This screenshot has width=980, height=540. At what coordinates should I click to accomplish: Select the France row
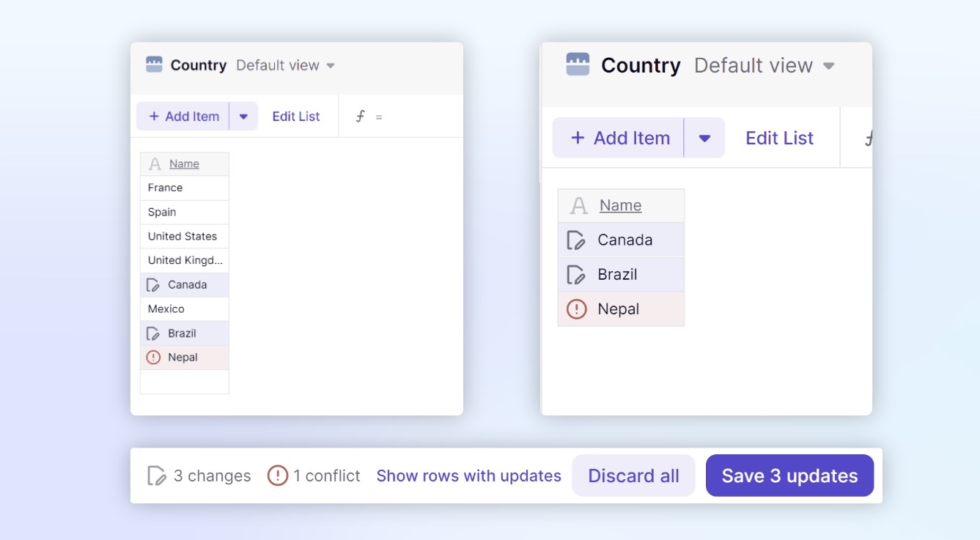[x=185, y=188]
